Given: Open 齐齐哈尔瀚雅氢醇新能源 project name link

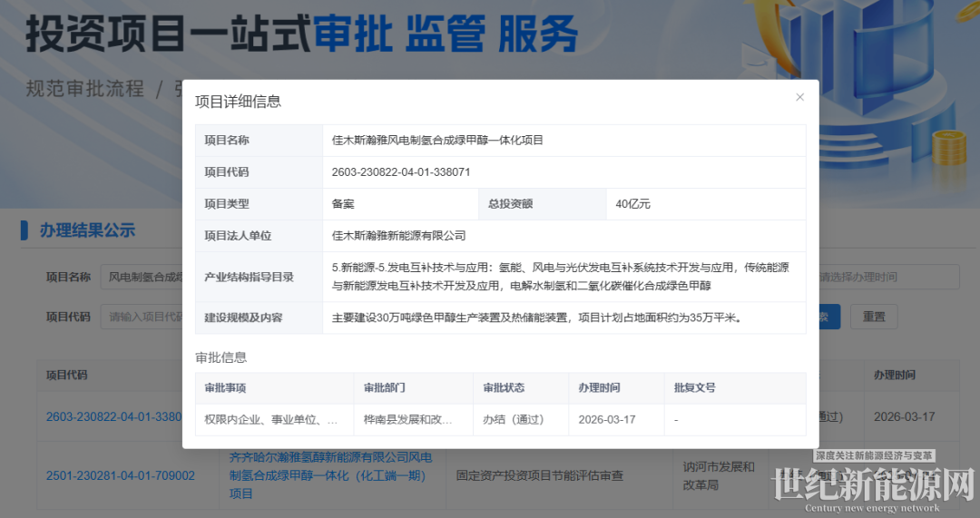Looking at the screenshot, I should click(x=330, y=474).
